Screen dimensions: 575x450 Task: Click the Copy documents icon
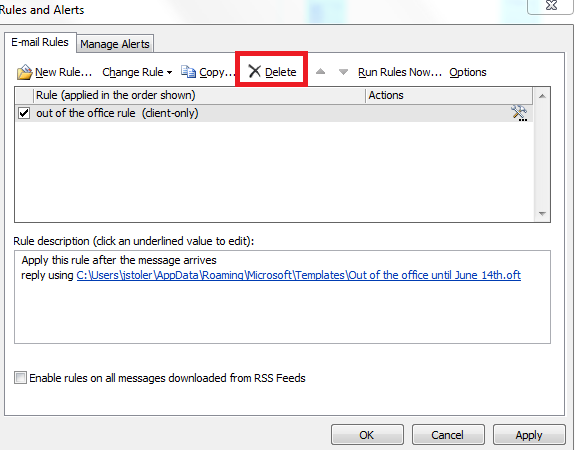click(188, 72)
